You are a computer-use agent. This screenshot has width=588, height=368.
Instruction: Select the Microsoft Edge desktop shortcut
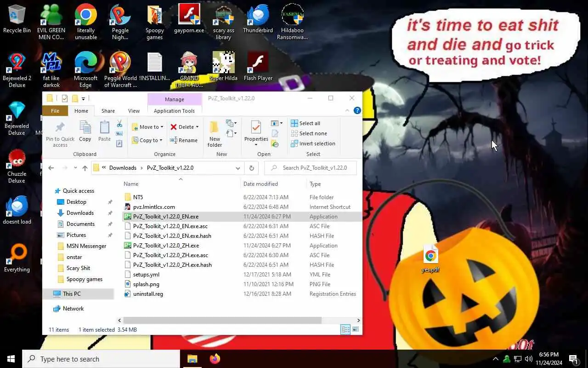86,70
